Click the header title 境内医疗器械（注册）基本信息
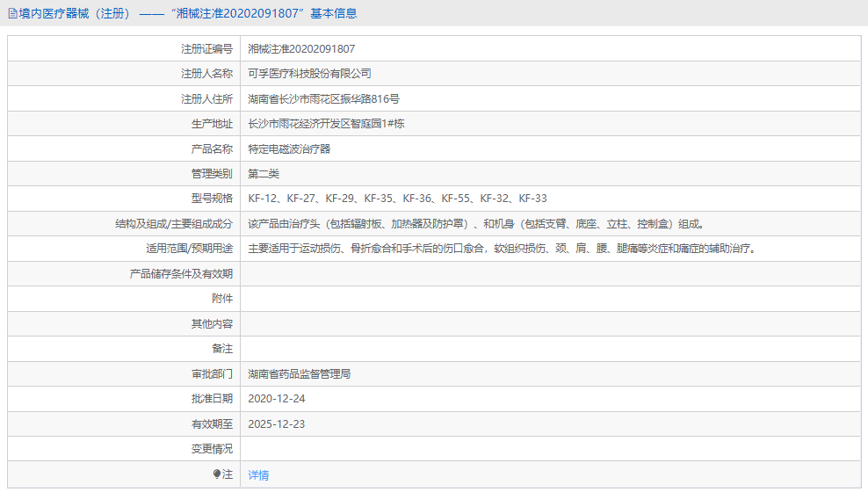The height and width of the screenshot is (492, 868). [188, 13]
